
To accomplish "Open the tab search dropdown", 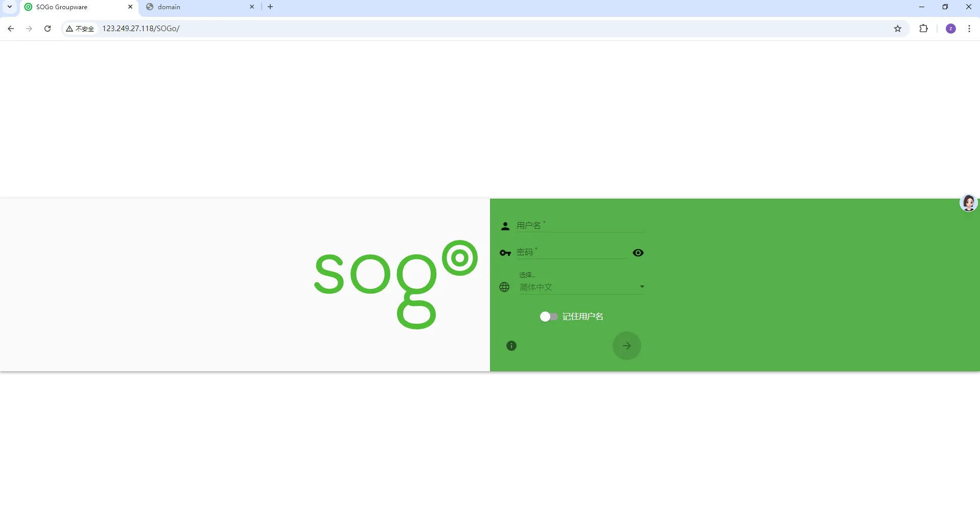I will pyautogui.click(x=10, y=7).
